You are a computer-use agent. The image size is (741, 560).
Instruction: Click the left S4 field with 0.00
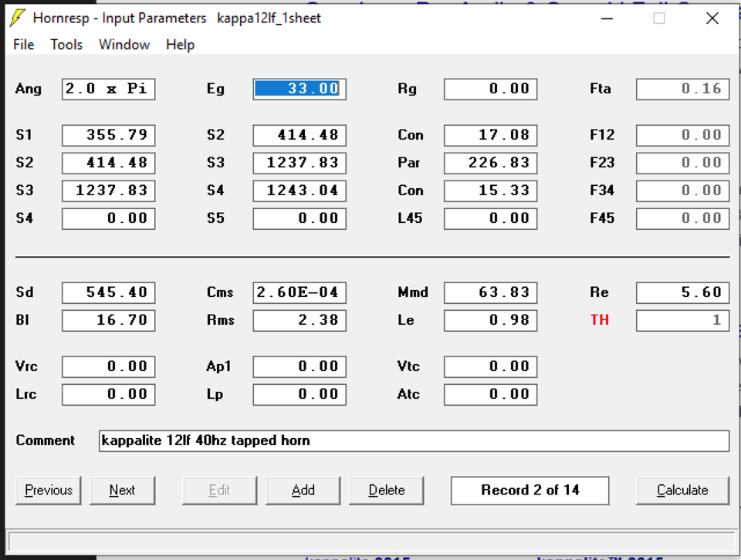coord(108,218)
